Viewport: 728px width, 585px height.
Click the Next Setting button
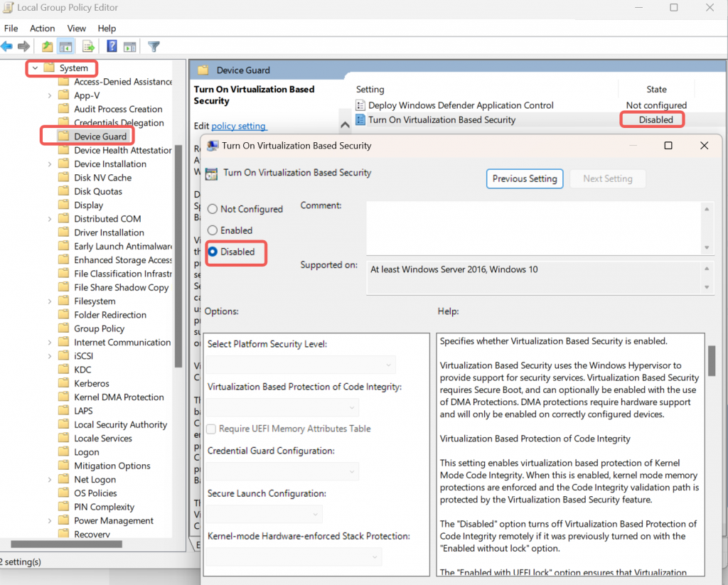(608, 178)
